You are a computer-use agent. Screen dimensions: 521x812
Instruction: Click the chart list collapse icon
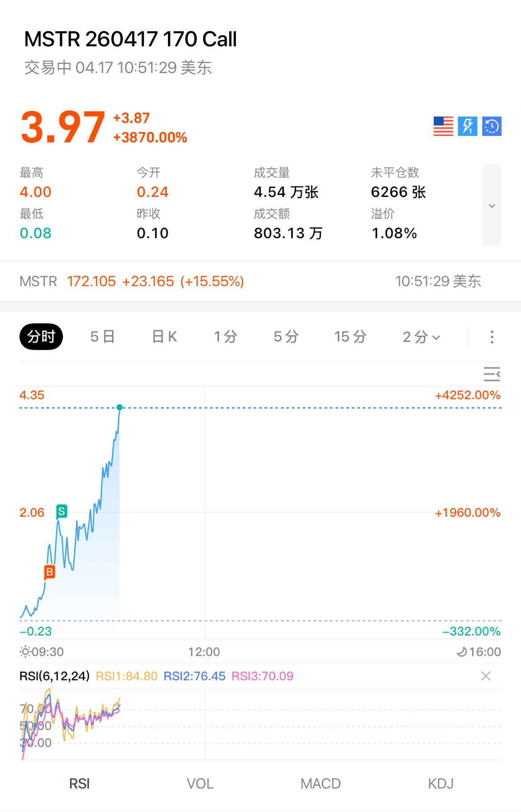click(x=492, y=374)
